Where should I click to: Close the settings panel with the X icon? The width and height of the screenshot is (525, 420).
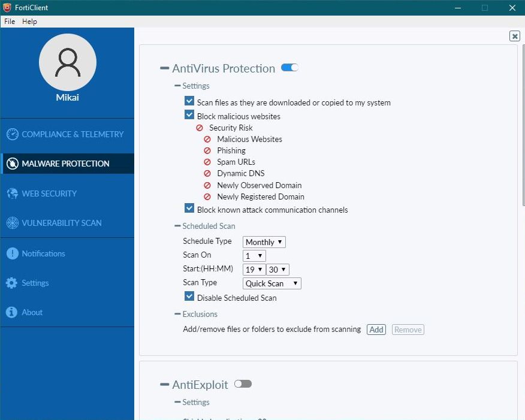coord(515,36)
